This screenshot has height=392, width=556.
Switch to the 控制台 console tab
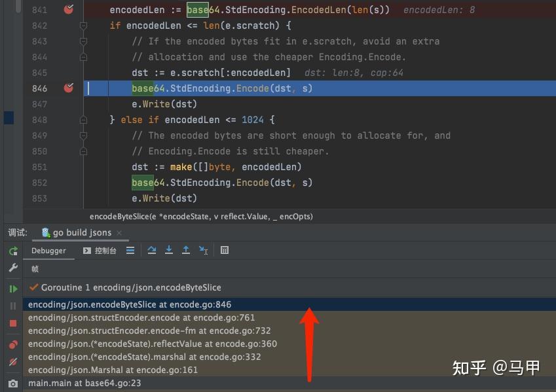pyautogui.click(x=100, y=251)
